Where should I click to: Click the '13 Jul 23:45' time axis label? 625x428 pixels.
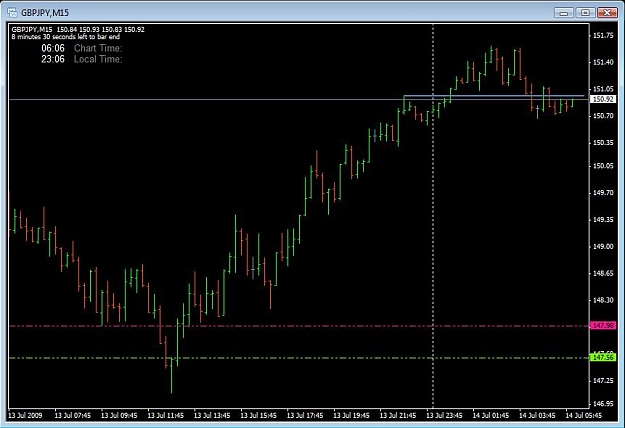[x=444, y=415]
